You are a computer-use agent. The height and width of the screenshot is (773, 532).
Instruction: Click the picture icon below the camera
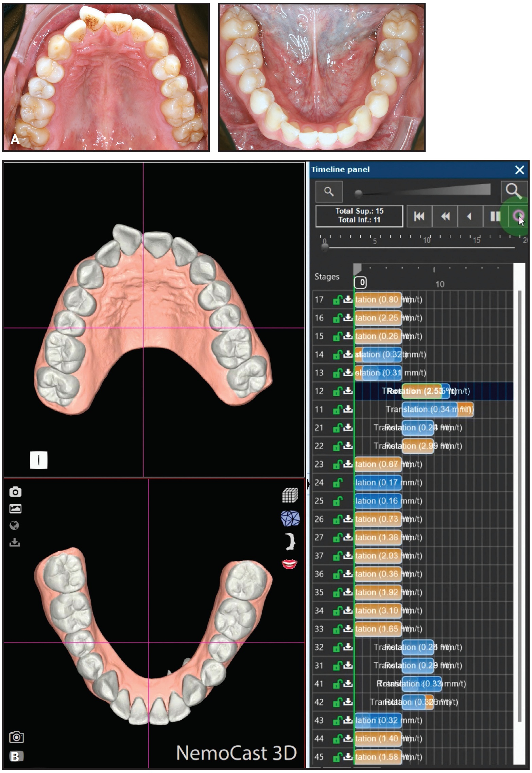pos(15,509)
